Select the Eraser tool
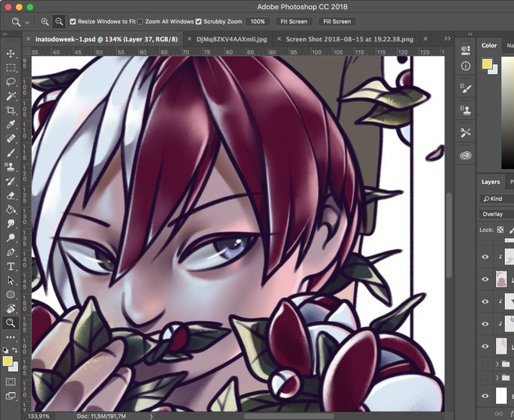Viewport: 514px width, 420px height. point(11,195)
